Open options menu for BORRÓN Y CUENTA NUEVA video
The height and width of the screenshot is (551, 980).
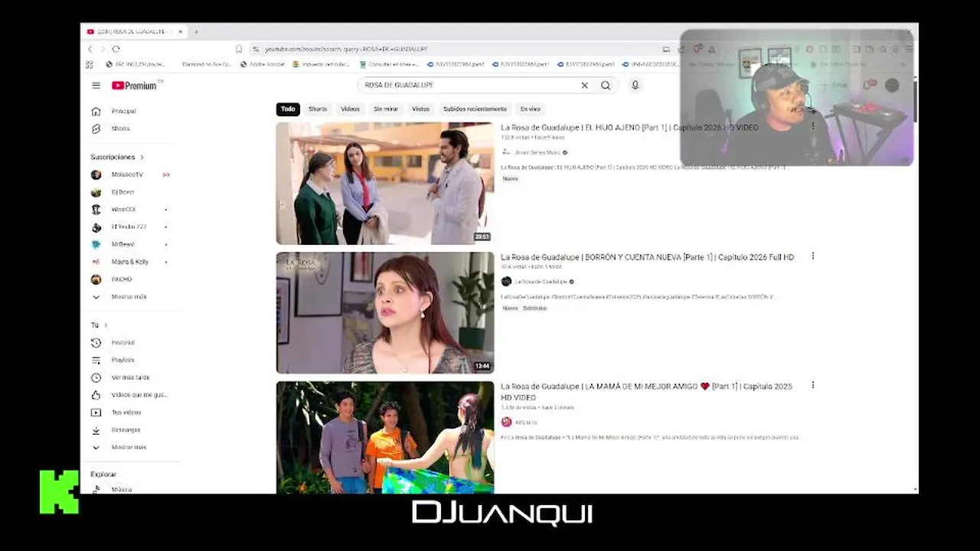pyautogui.click(x=813, y=256)
